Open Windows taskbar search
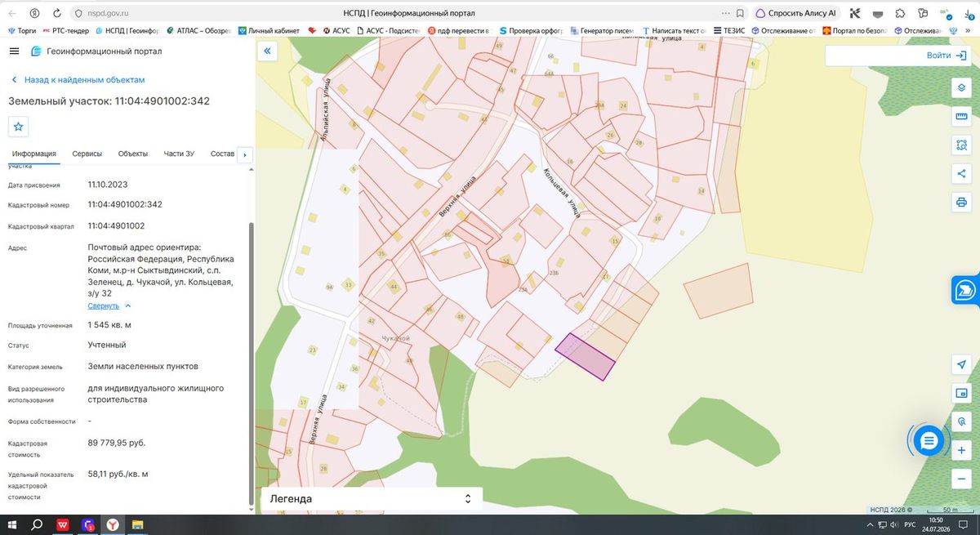Screen dimensions: 980x535 [37, 524]
